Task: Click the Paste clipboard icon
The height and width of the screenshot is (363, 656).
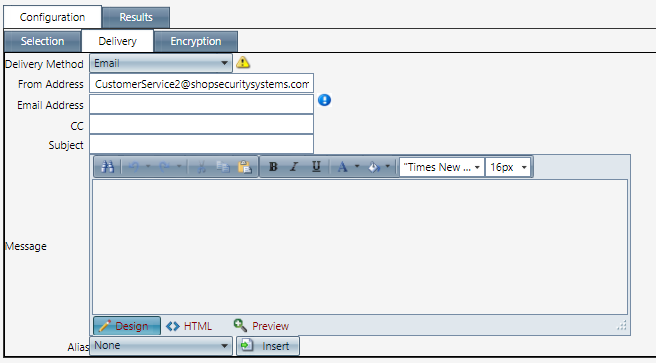Action: pyautogui.click(x=245, y=167)
